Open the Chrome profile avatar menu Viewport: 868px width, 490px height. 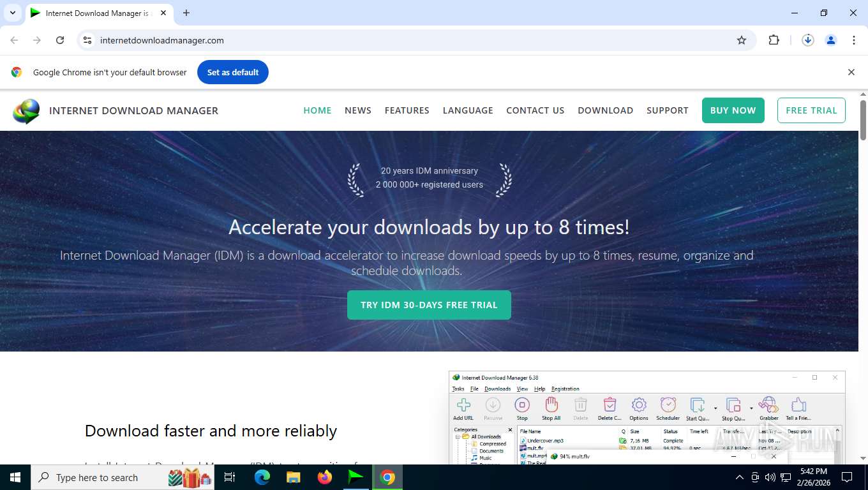(x=831, y=40)
